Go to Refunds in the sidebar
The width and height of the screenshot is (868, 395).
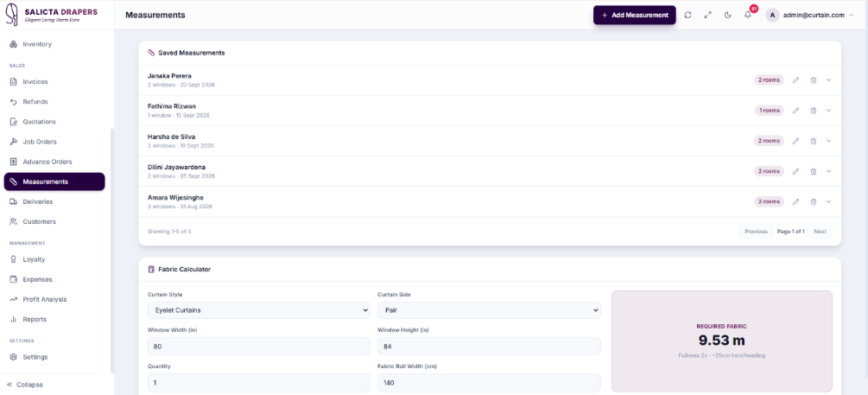click(x=54, y=101)
